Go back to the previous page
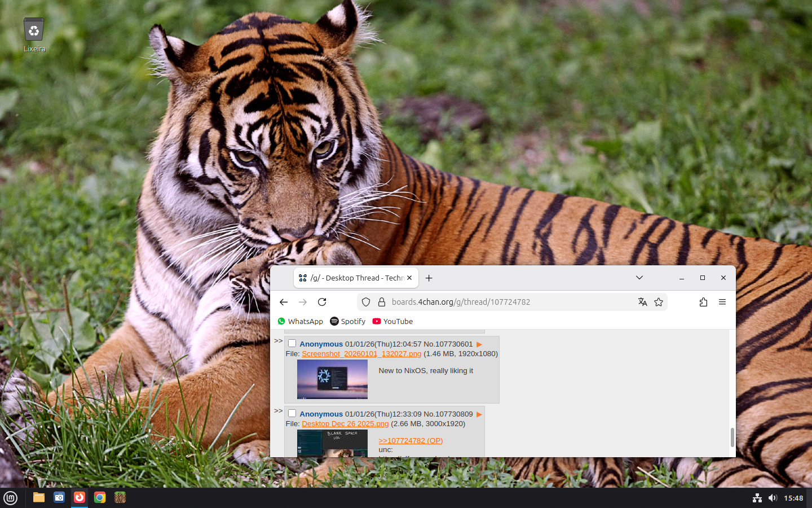Screen dimensions: 812x508 (284, 302)
